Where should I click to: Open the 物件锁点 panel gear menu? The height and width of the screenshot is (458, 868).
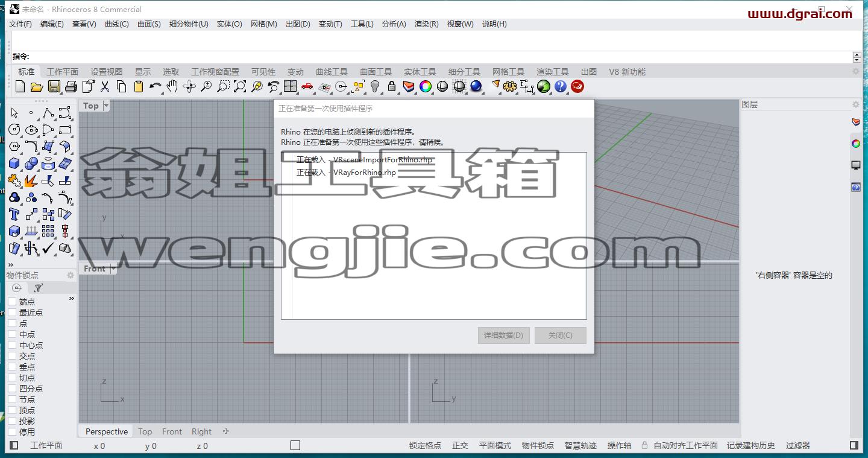[x=70, y=275]
